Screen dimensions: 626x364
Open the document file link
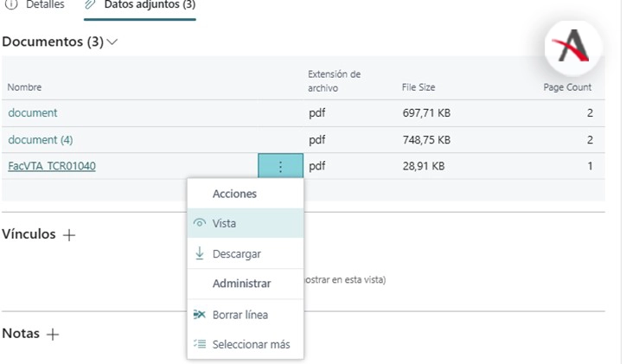pyautogui.click(x=33, y=113)
